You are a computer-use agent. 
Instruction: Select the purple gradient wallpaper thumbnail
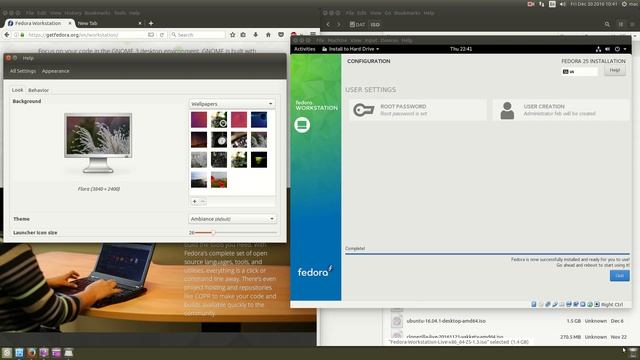click(x=199, y=120)
